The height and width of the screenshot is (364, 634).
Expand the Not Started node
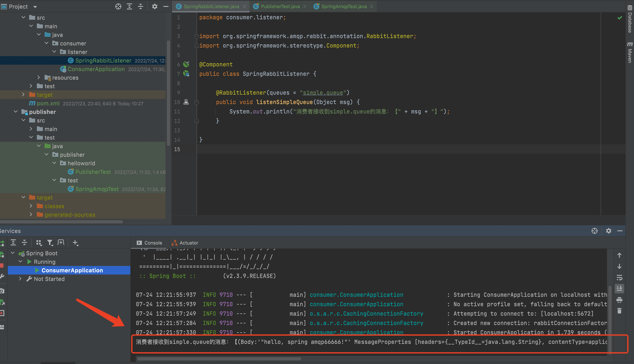(21, 279)
